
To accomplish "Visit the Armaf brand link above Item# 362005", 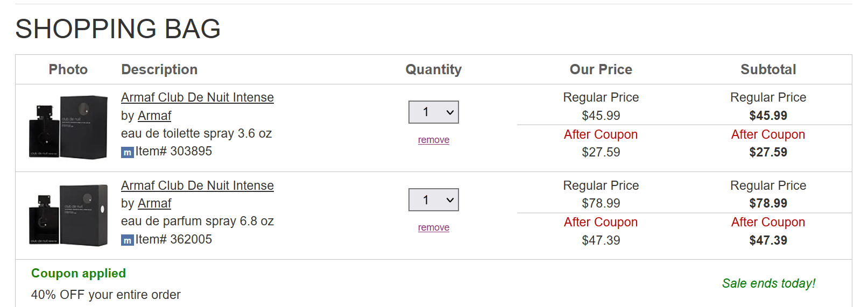I will (x=154, y=203).
